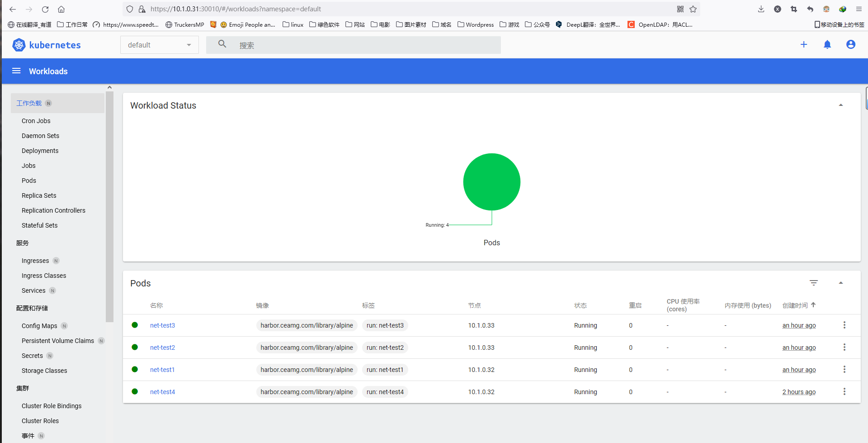Go back in browser history

[x=13, y=9]
